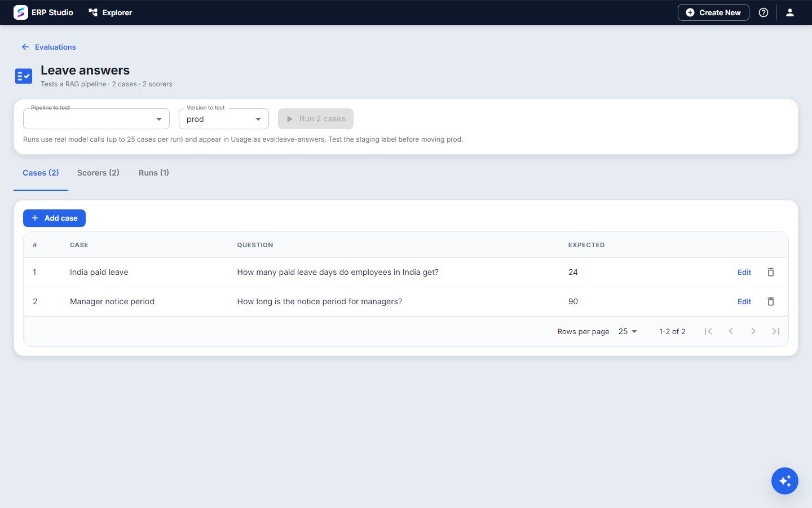Click the Leave answers checklist icon

24,76
